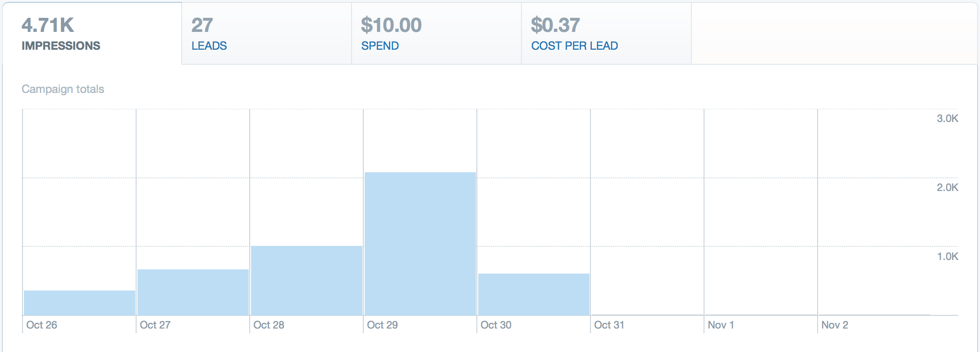Click the Oct 28 impressions bar
Image resolution: width=980 pixels, height=352 pixels.
point(306,281)
